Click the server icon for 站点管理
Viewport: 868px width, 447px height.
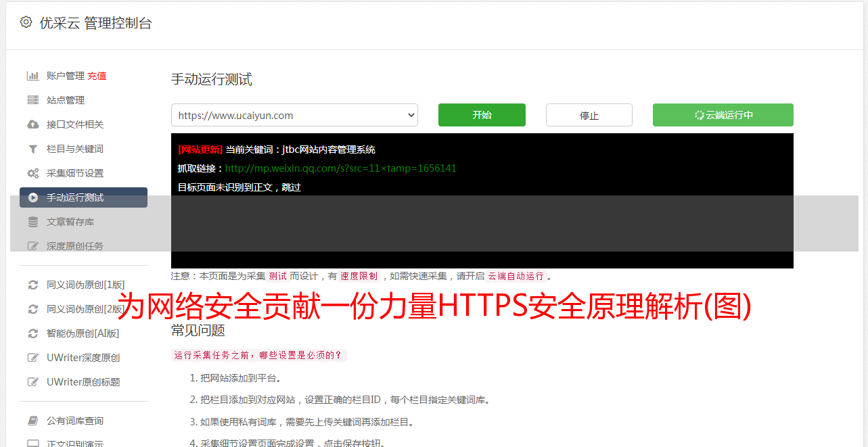[x=32, y=100]
